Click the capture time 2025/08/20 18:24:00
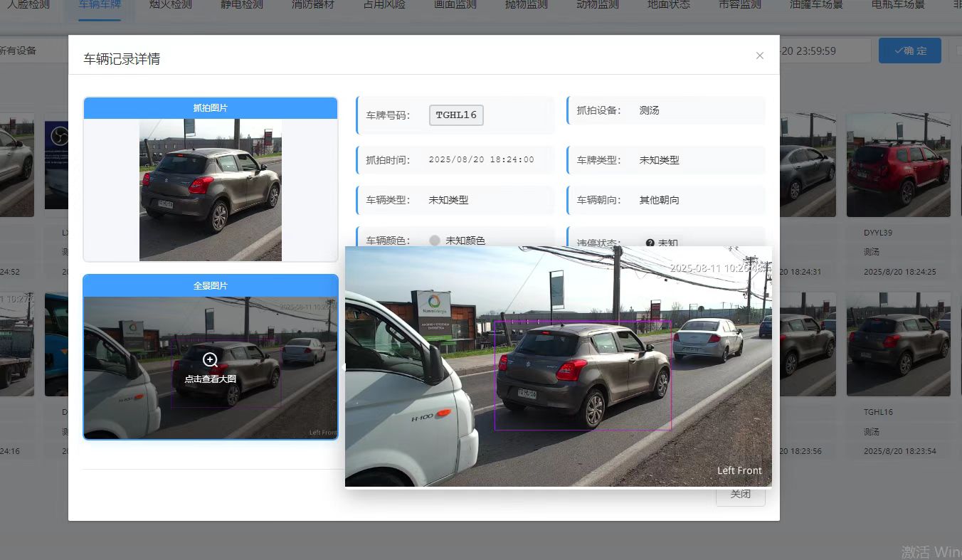 click(x=481, y=160)
